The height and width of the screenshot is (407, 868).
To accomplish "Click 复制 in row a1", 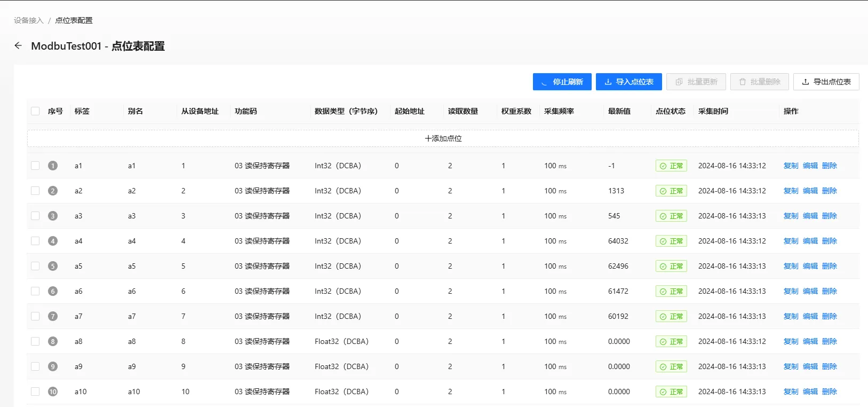I will click(x=791, y=166).
